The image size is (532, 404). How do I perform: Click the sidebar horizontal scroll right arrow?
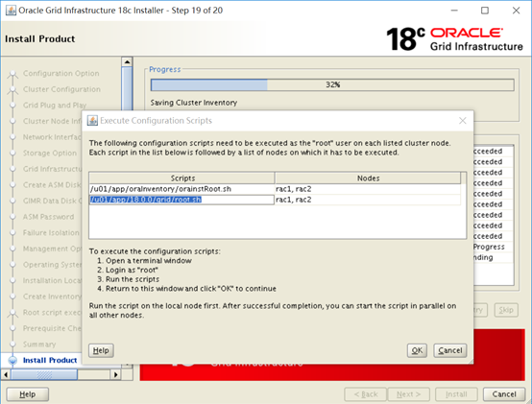pyautogui.click(x=116, y=374)
